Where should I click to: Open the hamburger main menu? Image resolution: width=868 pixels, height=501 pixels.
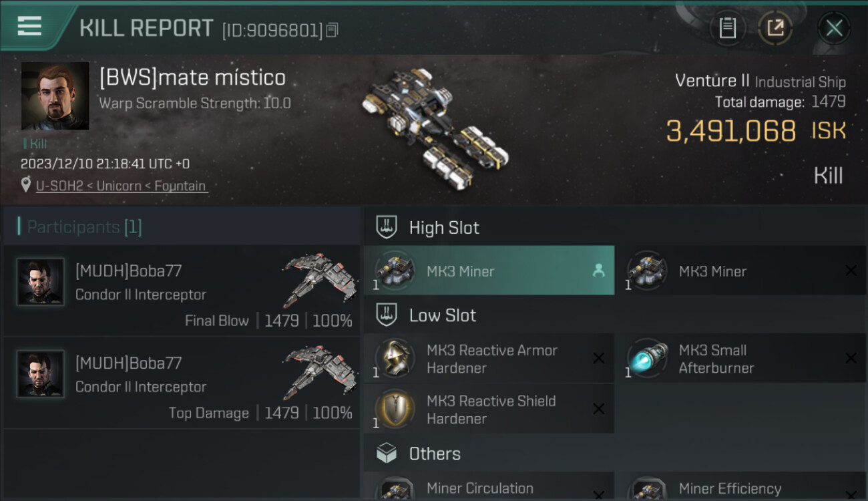pyautogui.click(x=29, y=27)
